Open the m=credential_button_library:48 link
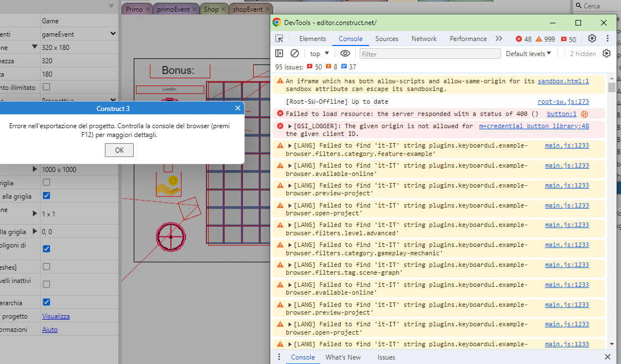The image size is (621, 364). [534, 126]
